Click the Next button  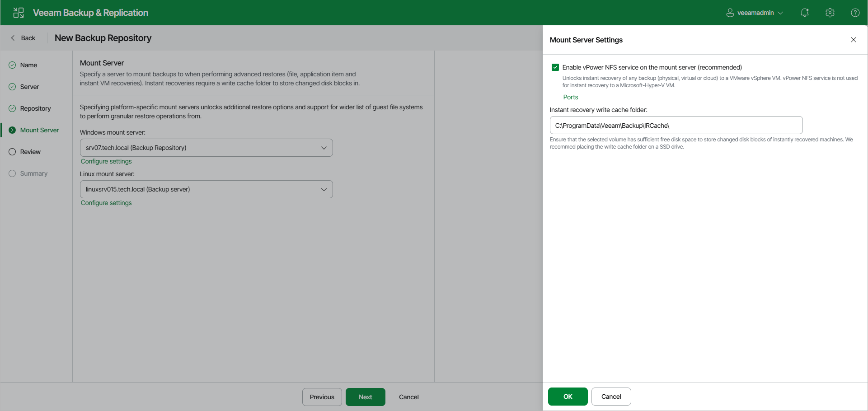[365, 397]
